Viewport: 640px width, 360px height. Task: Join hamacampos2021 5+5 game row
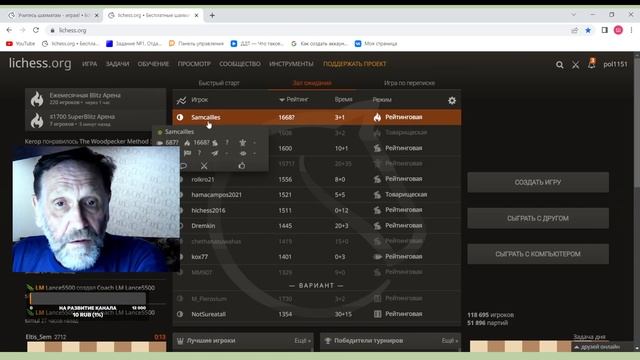pyautogui.click(x=317, y=195)
